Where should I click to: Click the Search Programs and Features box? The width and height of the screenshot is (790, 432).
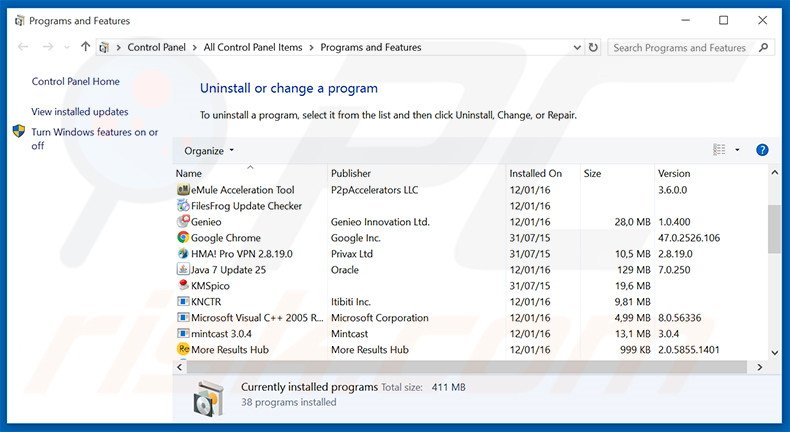pyautogui.click(x=680, y=47)
